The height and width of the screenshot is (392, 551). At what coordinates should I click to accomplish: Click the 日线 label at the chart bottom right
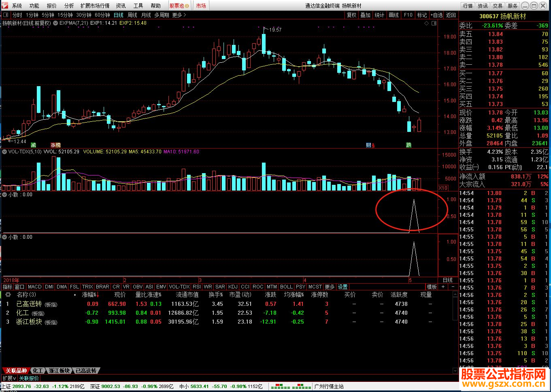point(448,280)
